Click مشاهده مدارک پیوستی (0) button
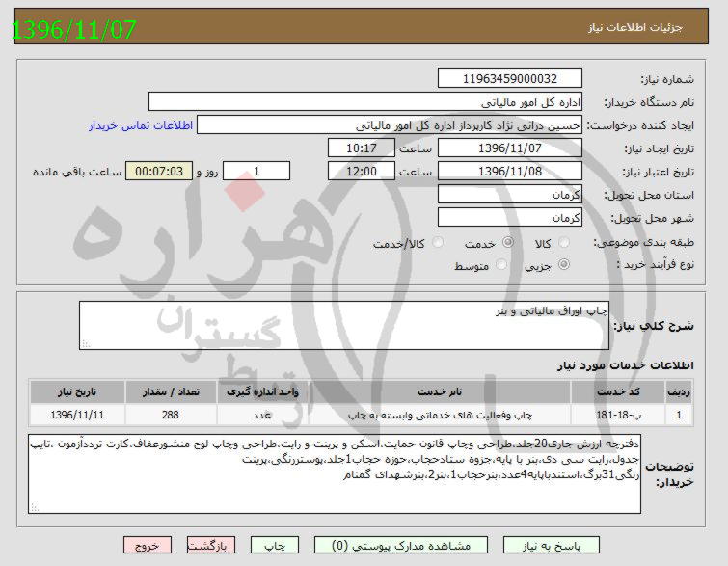 point(401,546)
